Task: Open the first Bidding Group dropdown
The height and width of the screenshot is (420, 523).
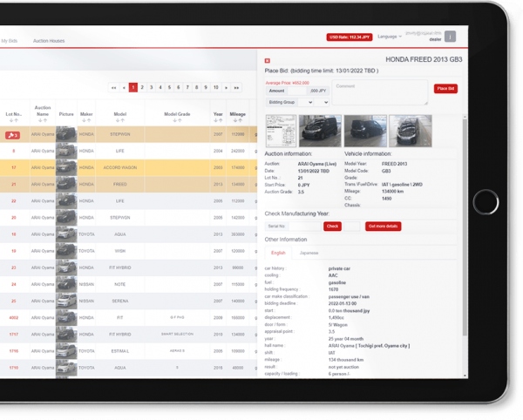Action: (306, 102)
